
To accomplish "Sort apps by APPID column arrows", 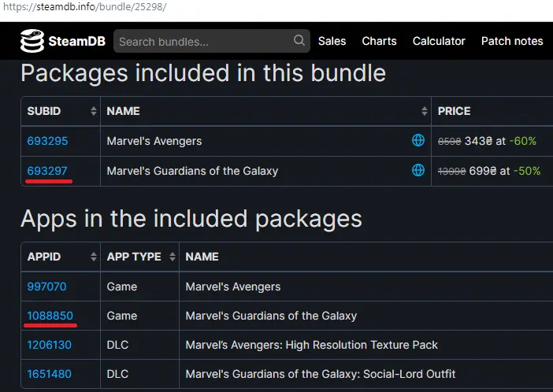I will (94, 257).
